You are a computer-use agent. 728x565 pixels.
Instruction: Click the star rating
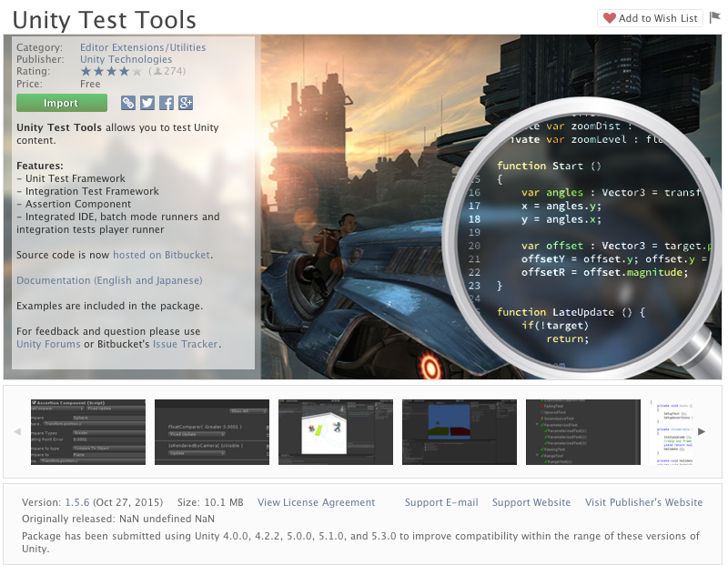point(111,71)
